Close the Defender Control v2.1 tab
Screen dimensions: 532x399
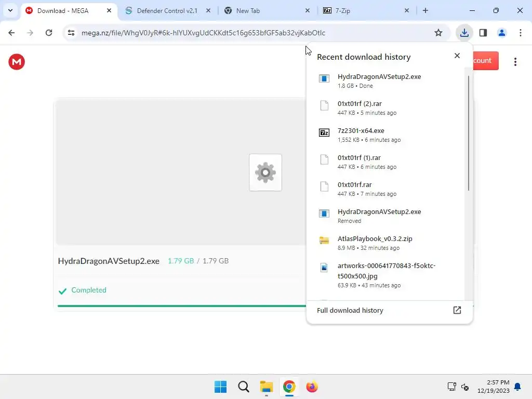coord(208,11)
